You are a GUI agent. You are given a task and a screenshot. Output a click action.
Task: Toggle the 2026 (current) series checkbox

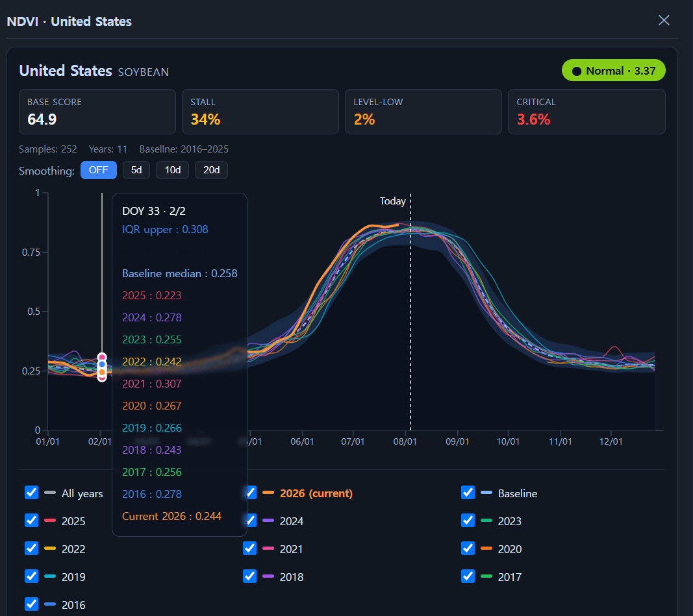[x=251, y=493]
